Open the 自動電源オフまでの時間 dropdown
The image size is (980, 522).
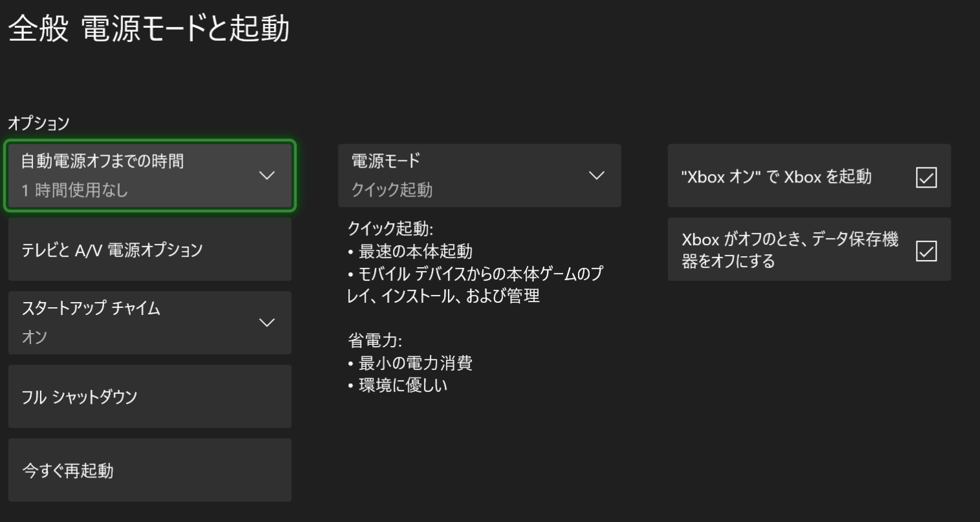tap(150, 175)
